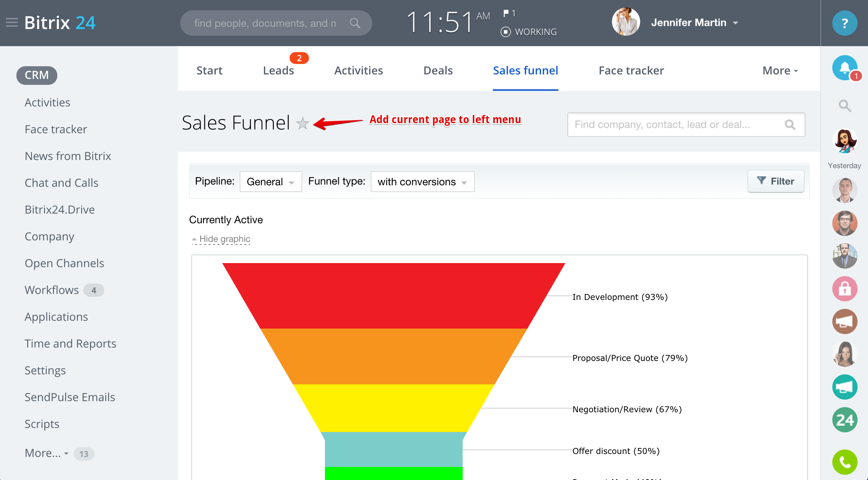
Task: Open the pink lock chat icon
Action: tap(845, 289)
